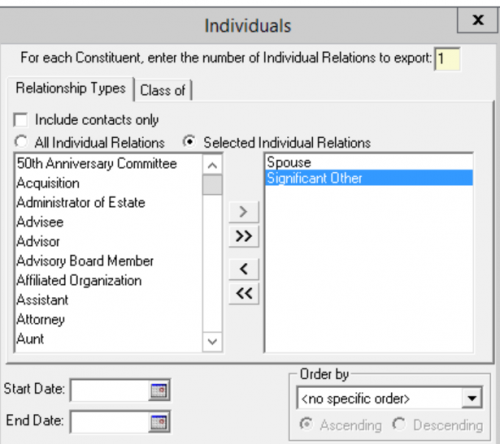Click the Start Date input field

click(x=110, y=390)
